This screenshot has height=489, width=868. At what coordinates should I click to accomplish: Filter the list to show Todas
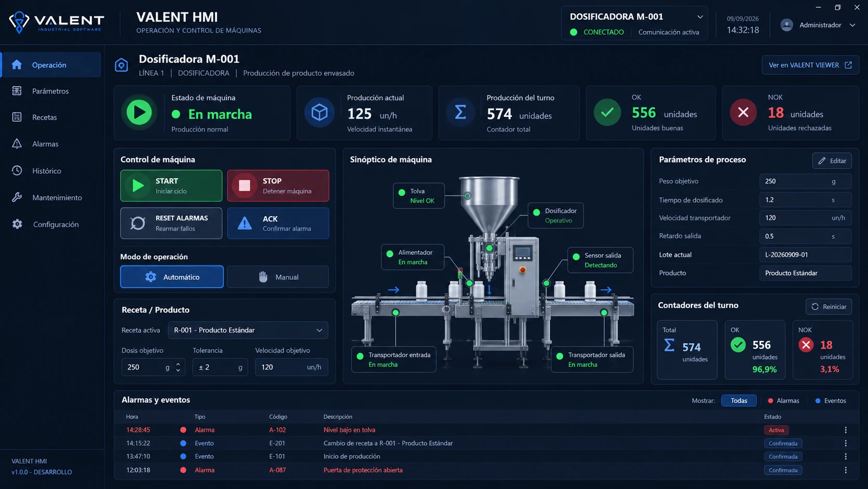739,401
